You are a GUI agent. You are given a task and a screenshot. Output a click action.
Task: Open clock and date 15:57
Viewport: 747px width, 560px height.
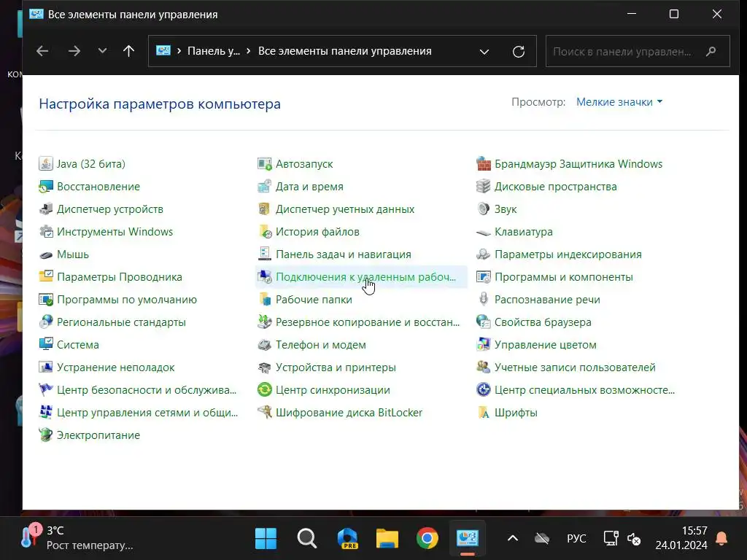point(681,538)
